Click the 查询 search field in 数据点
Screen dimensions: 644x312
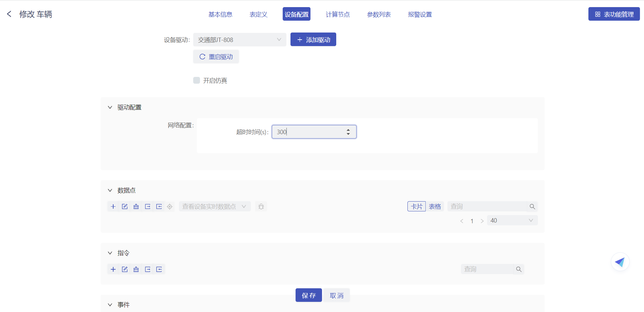pyautogui.click(x=487, y=206)
